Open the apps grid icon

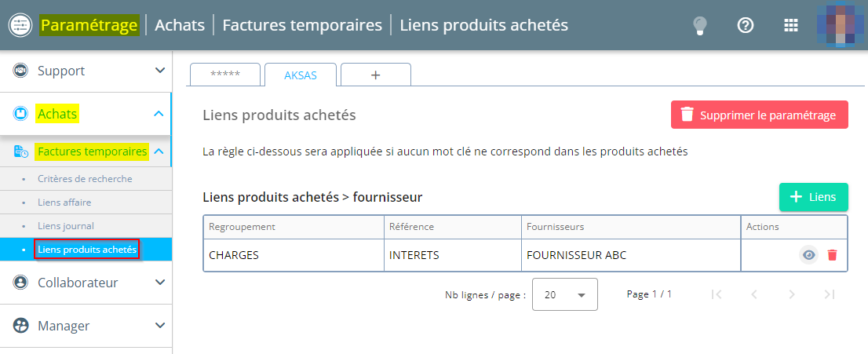(x=792, y=25)
